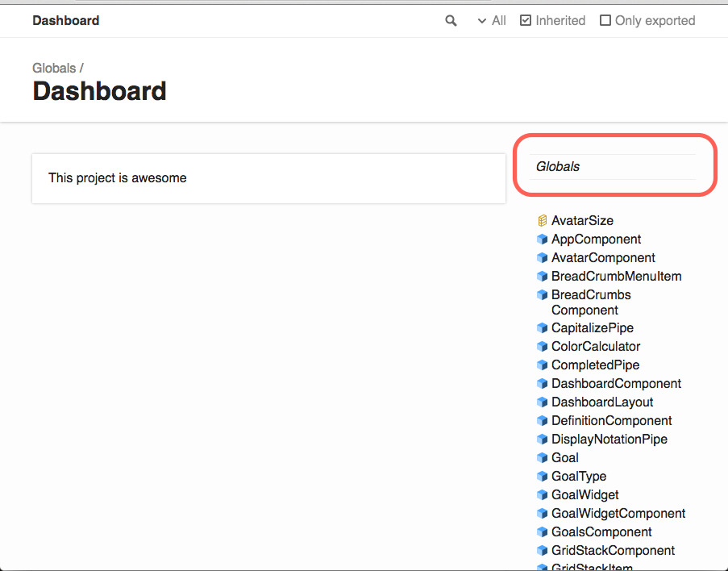This screenshot has height=571, width=728.
Task: Click the DashboardLayout class cube icon
Action: [542, 402]
